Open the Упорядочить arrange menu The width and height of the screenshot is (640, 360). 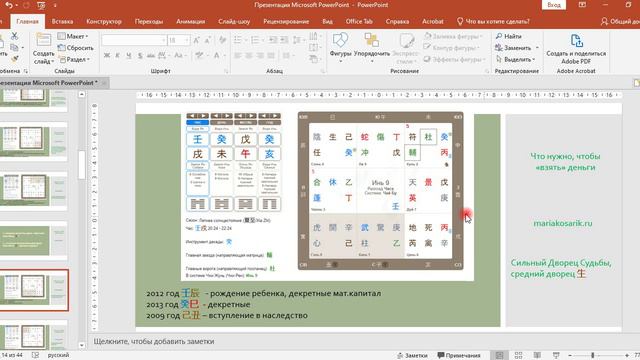[x=372, y=47]
